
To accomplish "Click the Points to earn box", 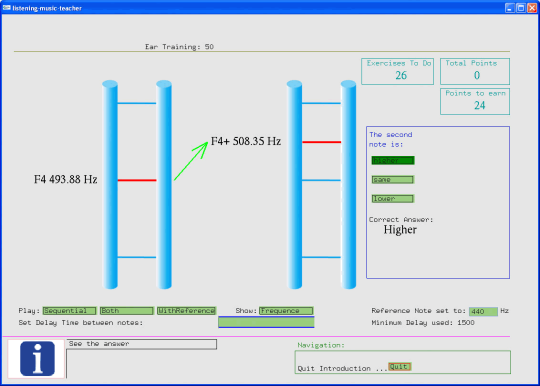I will pos(475,102).
